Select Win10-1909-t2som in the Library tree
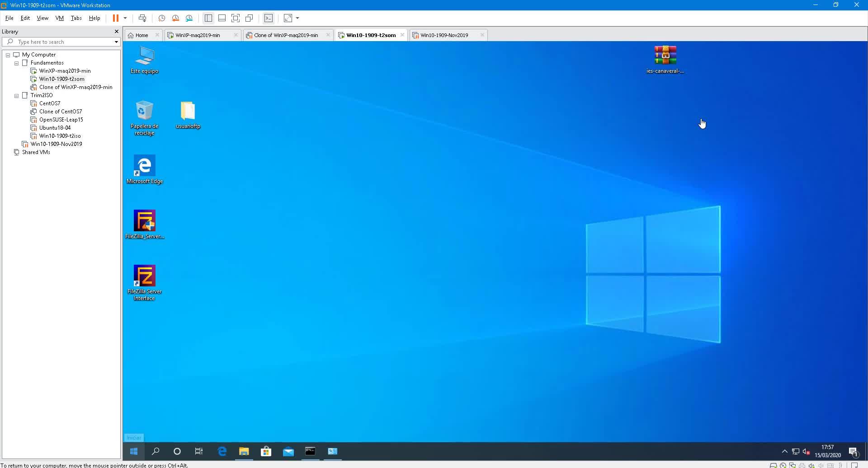This screenshot has height=468, width=868. coord(61,79)
